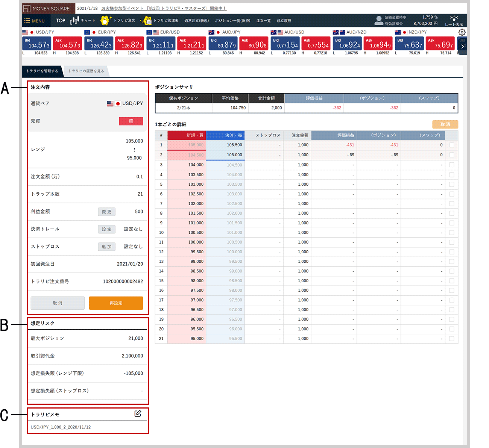Screen dimensions: 489x448
Task: Click 変更 button for 利益金額
Action: tap(106, 212)
